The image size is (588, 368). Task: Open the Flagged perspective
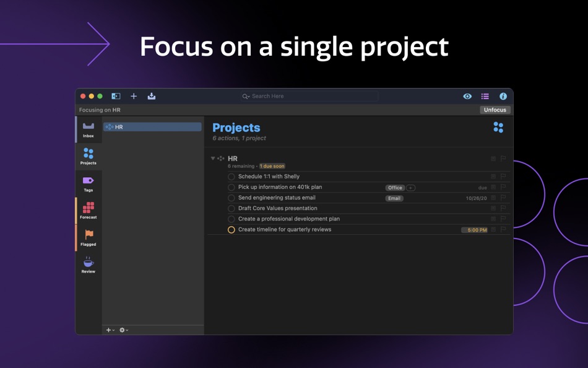point(89,238)
